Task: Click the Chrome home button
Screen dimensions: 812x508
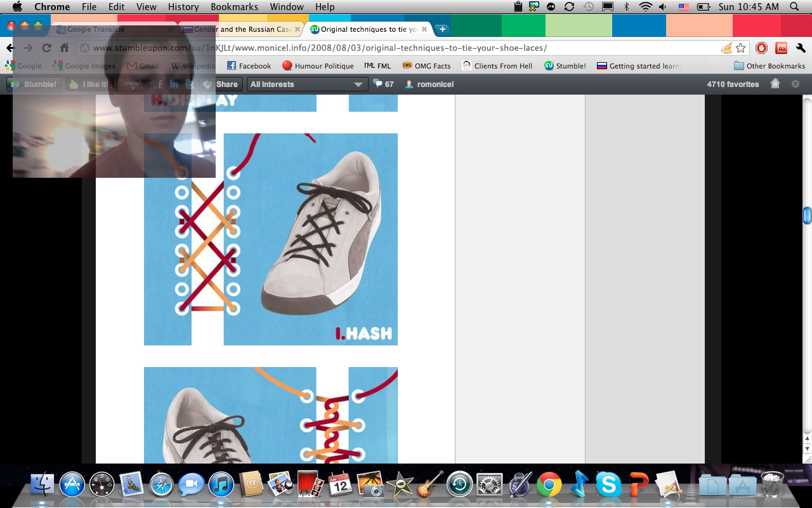Action: point(64,48)
